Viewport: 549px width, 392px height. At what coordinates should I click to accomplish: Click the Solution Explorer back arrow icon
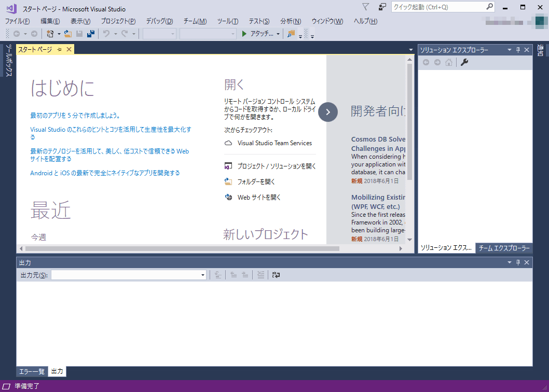tap(426, 62)
